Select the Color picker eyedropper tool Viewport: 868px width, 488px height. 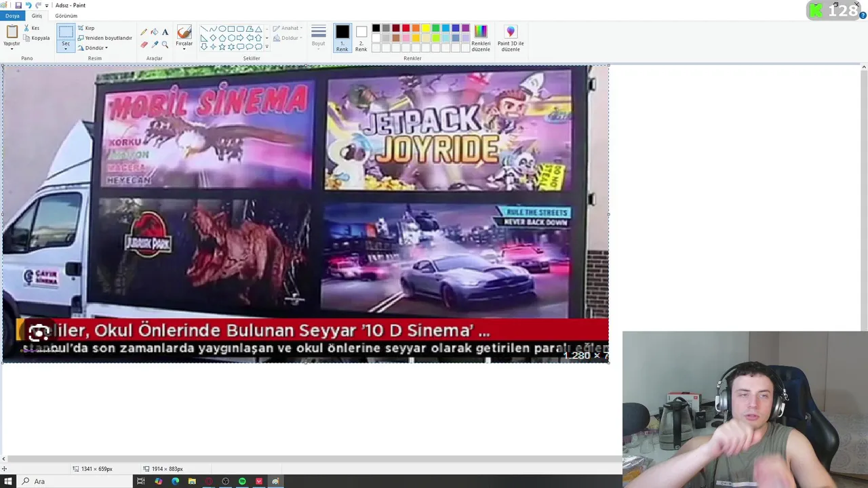(155, 45)
